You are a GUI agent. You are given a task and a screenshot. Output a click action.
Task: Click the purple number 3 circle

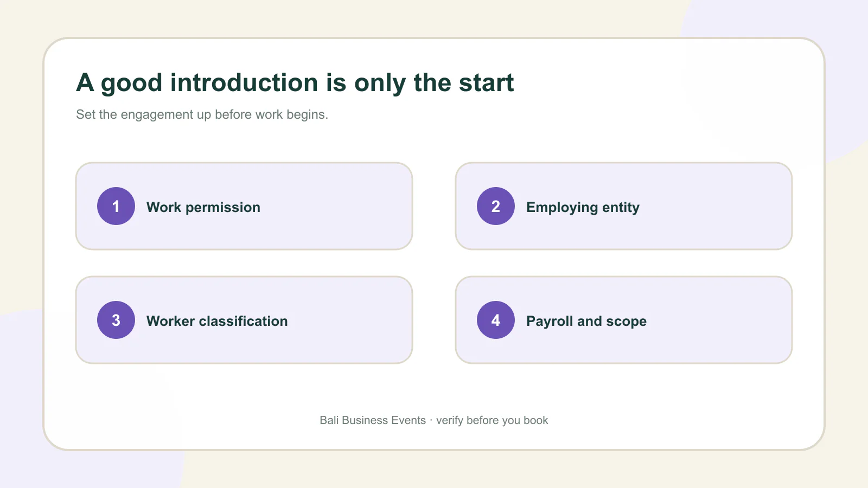coord(116,320)
